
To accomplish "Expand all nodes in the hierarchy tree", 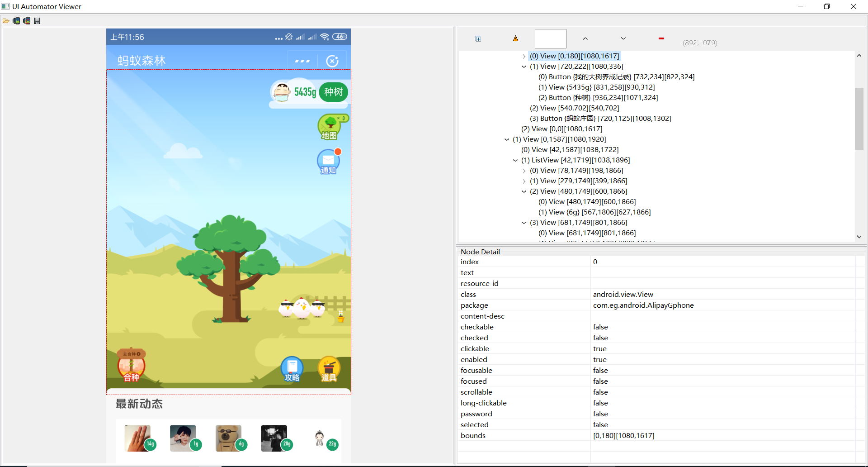I will click(478, 38).
